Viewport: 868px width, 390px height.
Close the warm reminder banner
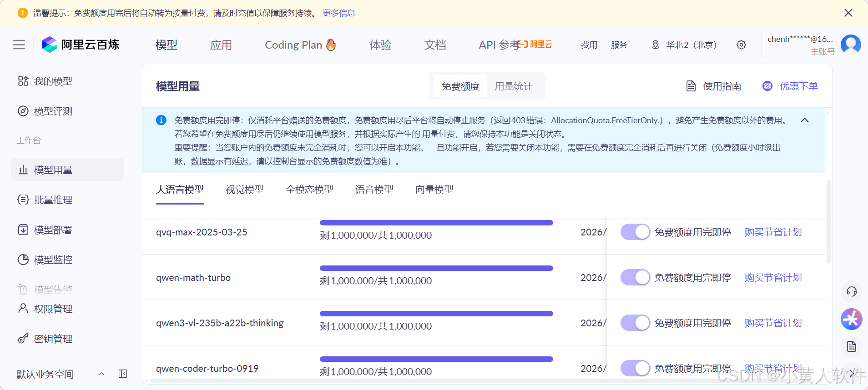[848, 13]
